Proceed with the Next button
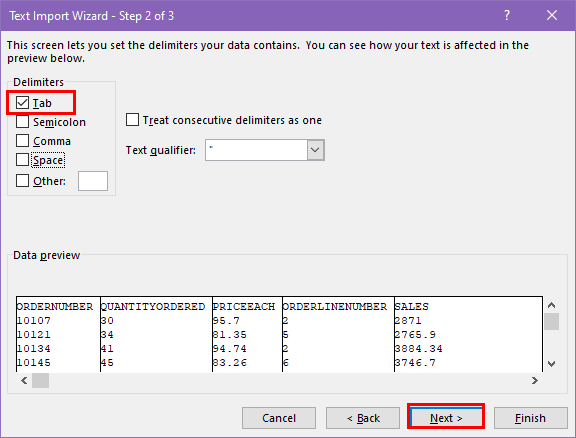Screen dimensions: 576x438 (446, 418)
